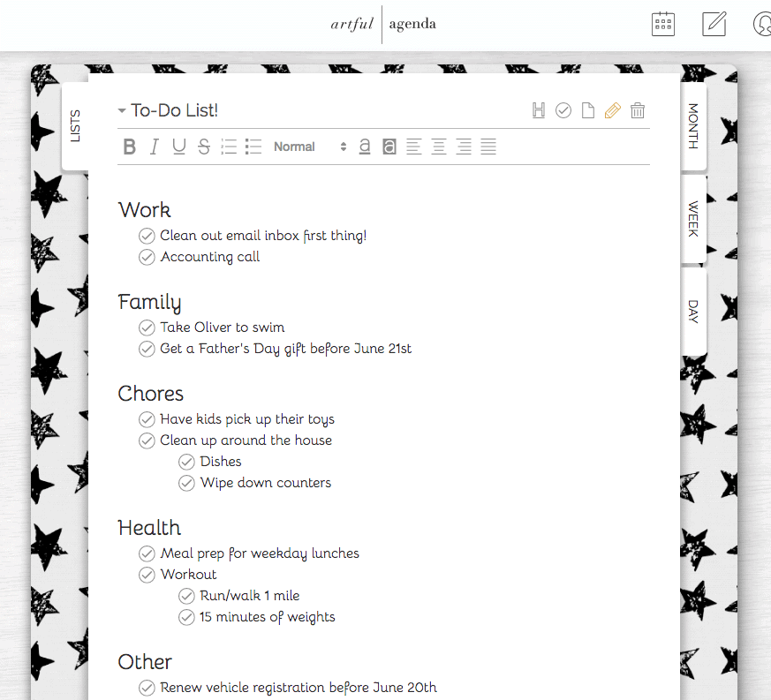This screenshot has height=700, width=771.
Task: Switch to the DAY tab
Action: (693, 312)
